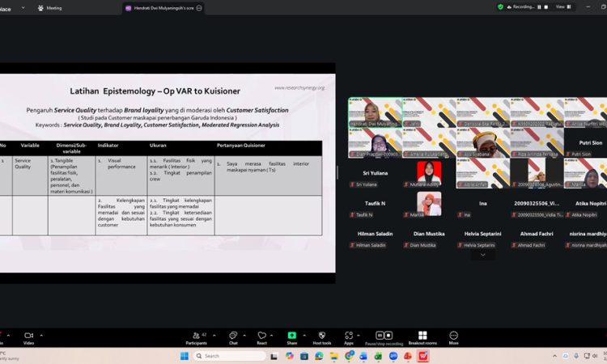607x364 pixels.
Task: Open the WPS Office red taskbar icon
Action: 423,356
